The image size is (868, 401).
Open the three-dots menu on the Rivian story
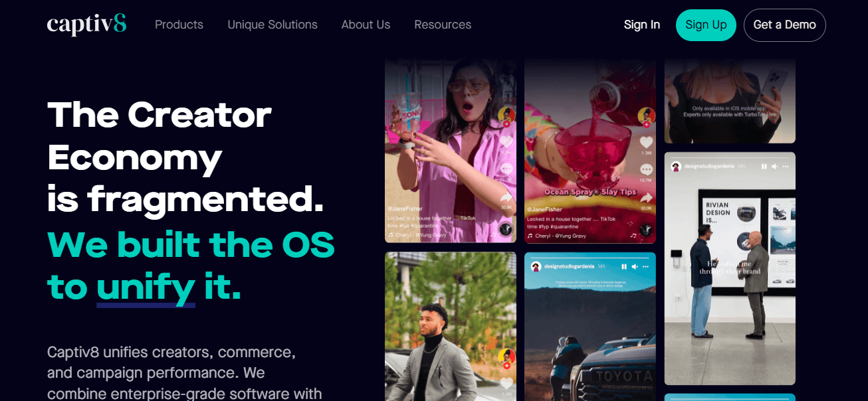pyautogui.click(x=786, y=167)
